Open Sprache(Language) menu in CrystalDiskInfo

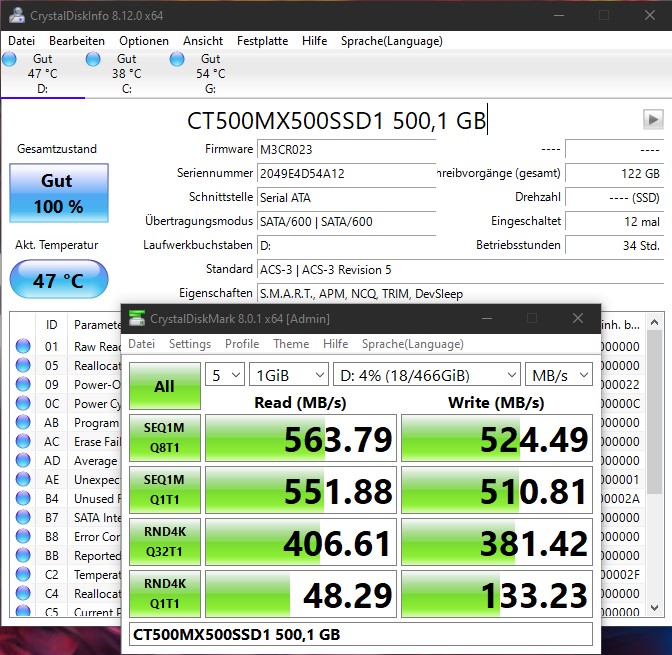click(392, 41)
